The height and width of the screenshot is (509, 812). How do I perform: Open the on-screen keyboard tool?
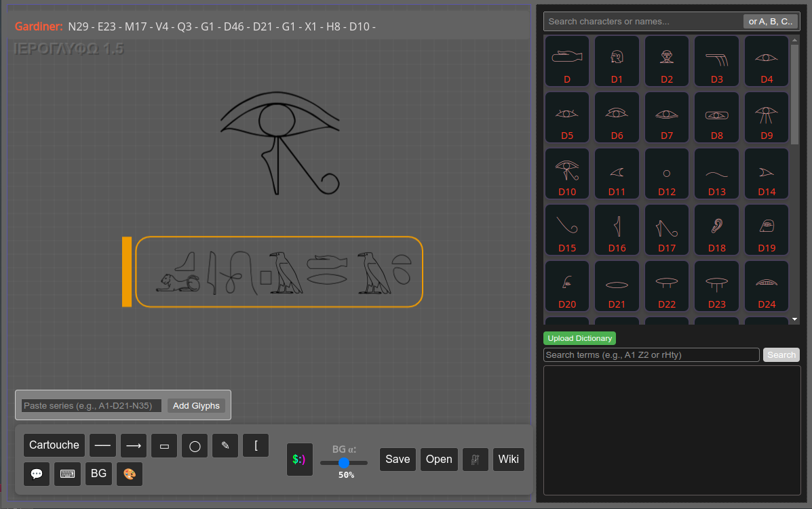point(68,474)
